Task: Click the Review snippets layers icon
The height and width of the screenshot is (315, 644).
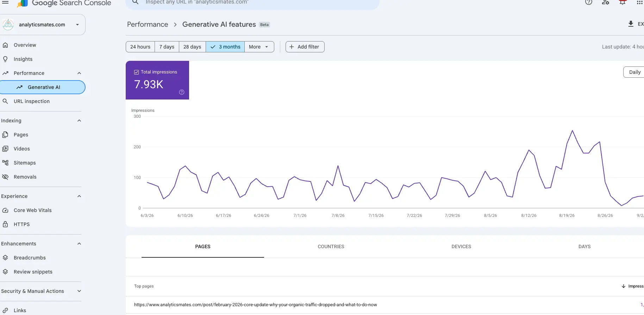Action: (5, 272)
